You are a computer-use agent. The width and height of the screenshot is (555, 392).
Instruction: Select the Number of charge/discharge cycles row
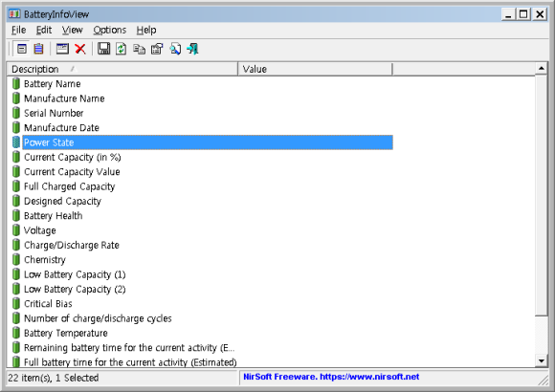pos(203,318)
